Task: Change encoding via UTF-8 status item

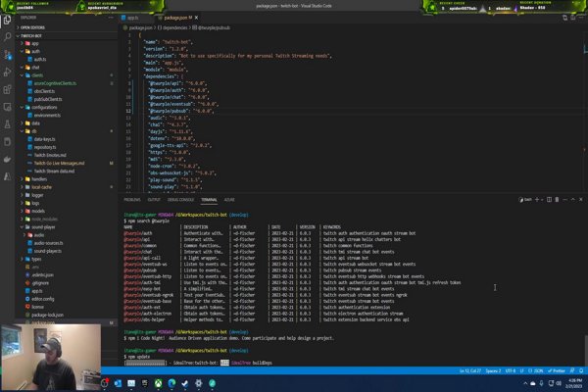Action: (511, 370)
